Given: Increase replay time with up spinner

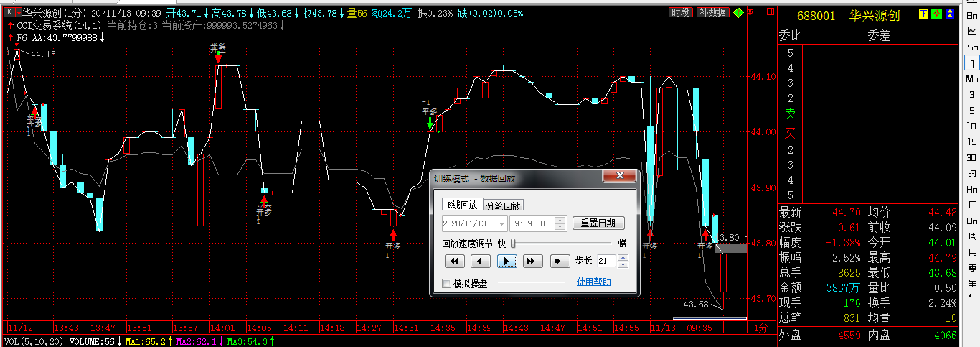Looking at the screenshot, I should coord(561,220).
